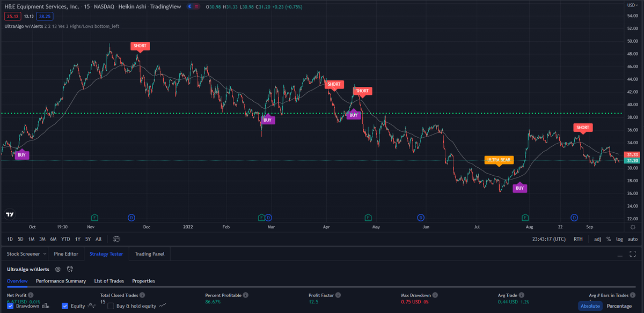The image size is (644, 313).
Task: Toggle adj price adjustment
Action: tap(598, 239)
